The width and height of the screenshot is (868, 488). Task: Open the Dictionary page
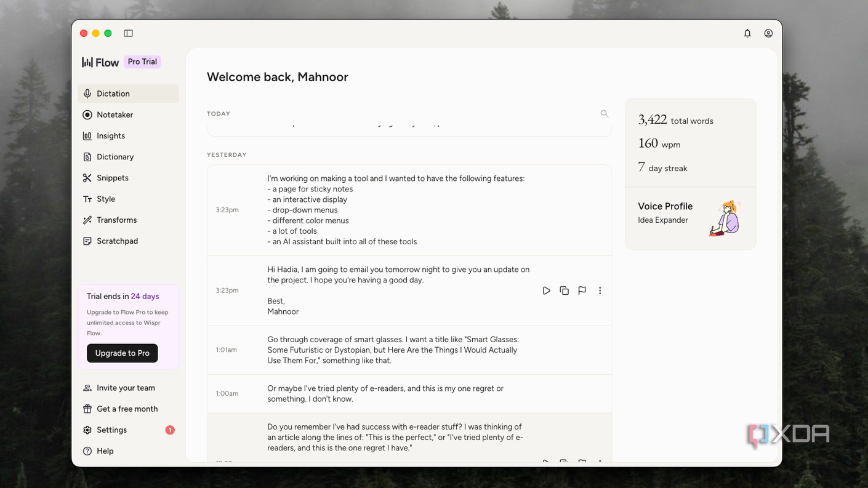coord(128,157)
